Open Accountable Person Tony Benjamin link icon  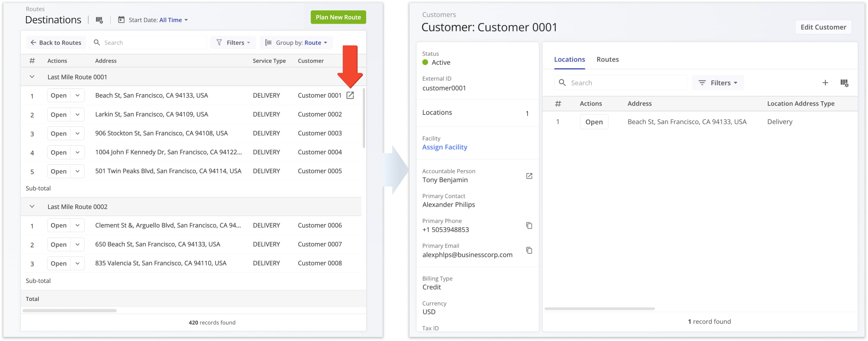click(529, 176)
